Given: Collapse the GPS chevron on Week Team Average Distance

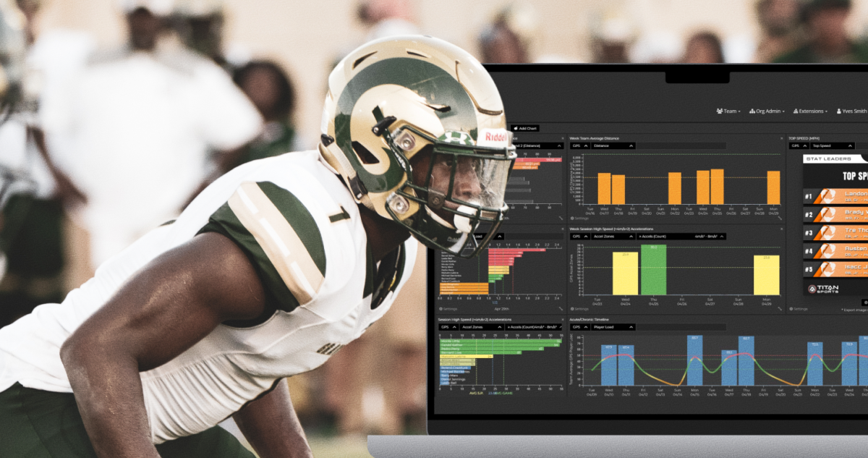Looking at the screenshot, I should (585, 146).
